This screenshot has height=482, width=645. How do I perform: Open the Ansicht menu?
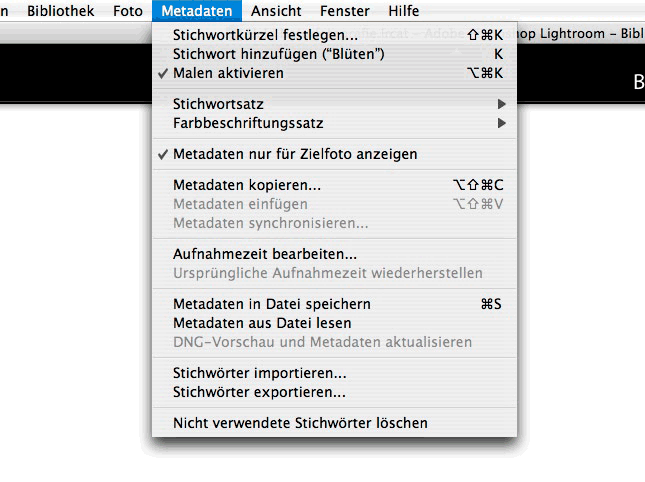pos(276,11)
